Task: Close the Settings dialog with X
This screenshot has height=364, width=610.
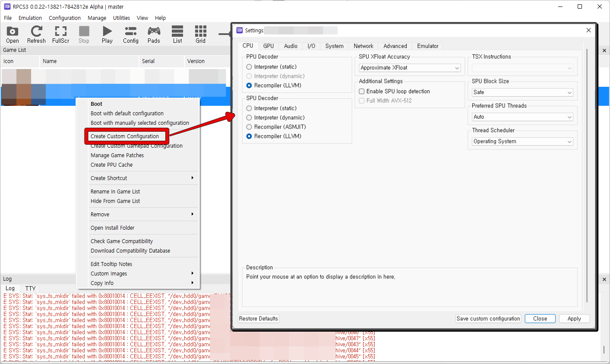Action: [588, 30]
